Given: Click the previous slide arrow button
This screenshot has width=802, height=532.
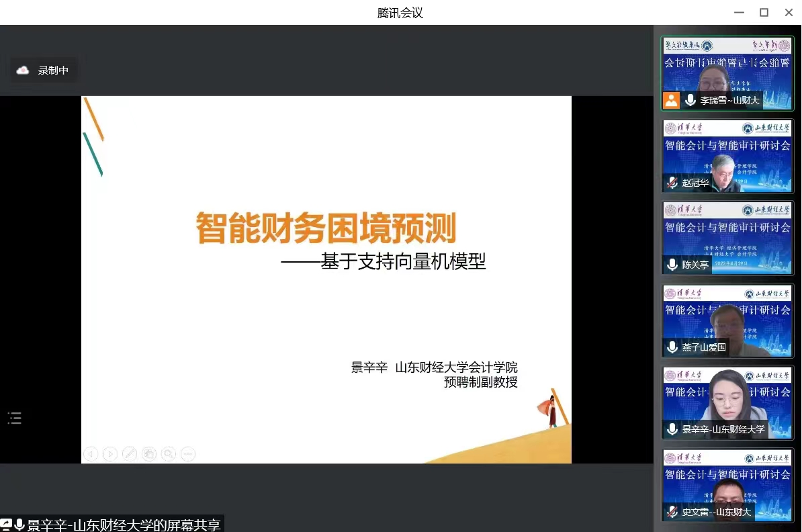Looking at the screenshot, I should [x=91, y=455].
